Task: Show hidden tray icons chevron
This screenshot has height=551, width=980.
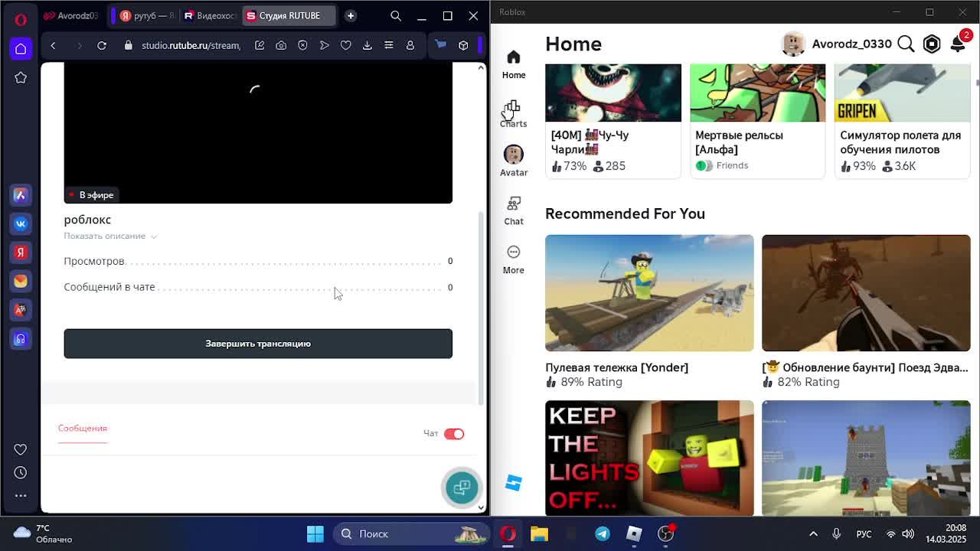Action: (813, 533)
